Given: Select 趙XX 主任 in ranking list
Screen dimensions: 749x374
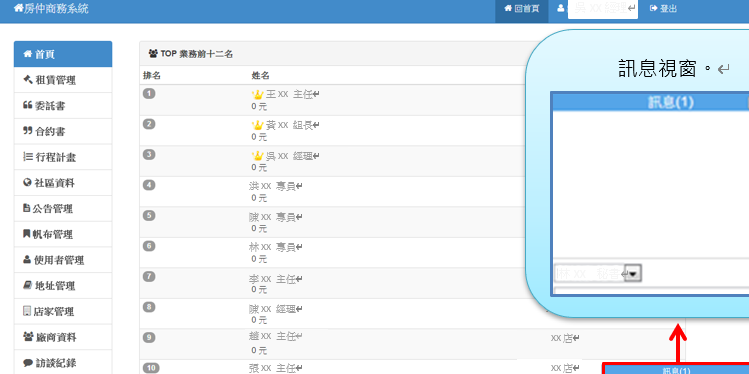Looking at the screenshot, I should tap(276, 336).
